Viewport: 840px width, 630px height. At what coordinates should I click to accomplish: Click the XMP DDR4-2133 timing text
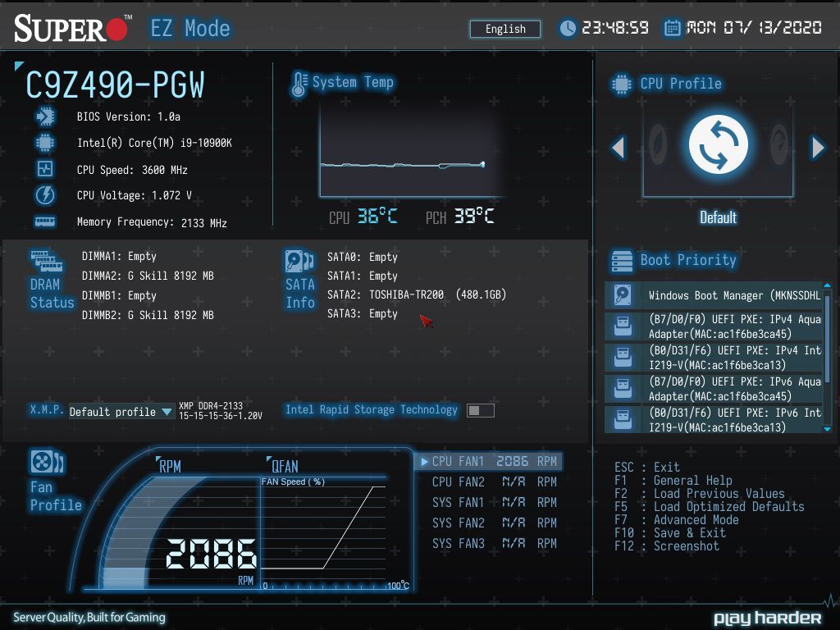point(220,410)
